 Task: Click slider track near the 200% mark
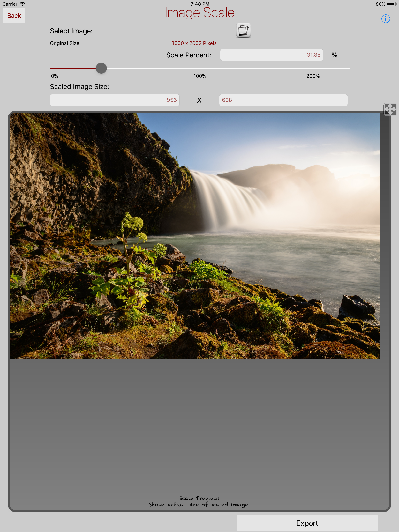point(313,69)
